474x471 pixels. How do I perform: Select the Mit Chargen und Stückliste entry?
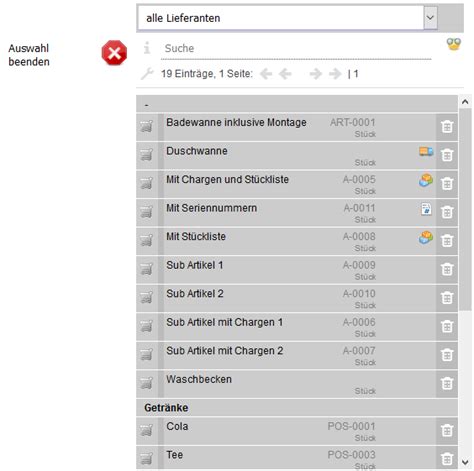tap(297, 184)
